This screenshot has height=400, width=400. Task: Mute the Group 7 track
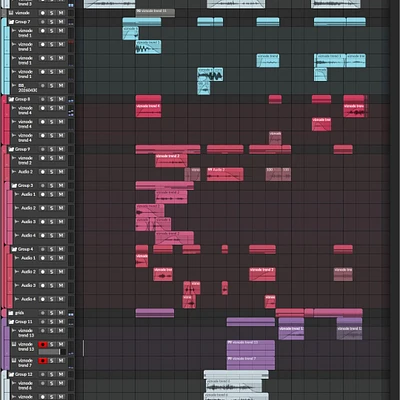click(61, 22)
